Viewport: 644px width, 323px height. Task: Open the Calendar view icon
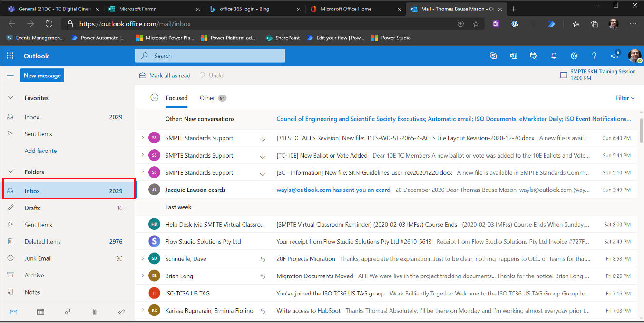tap(40, 312)
